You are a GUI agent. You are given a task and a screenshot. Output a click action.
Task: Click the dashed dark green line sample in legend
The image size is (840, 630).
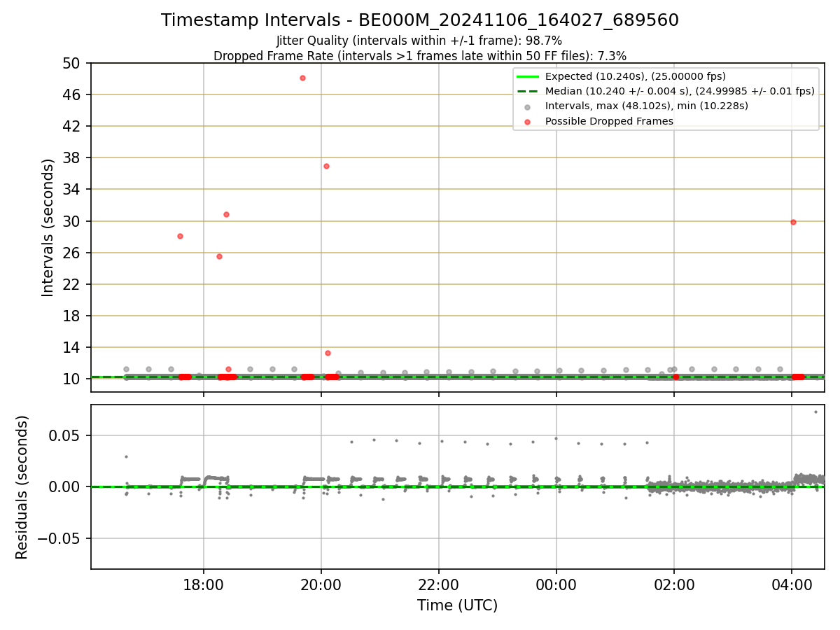click(x=528, y=91)
